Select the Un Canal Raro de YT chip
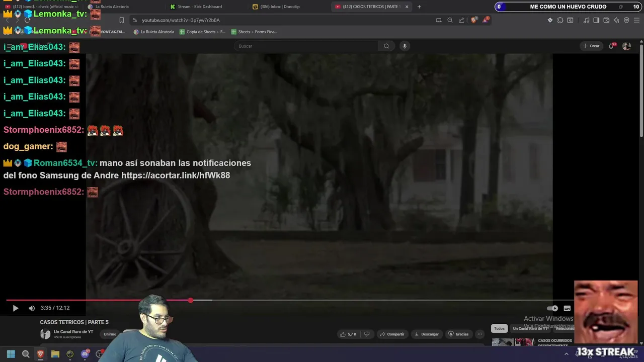 coord(530,328)
